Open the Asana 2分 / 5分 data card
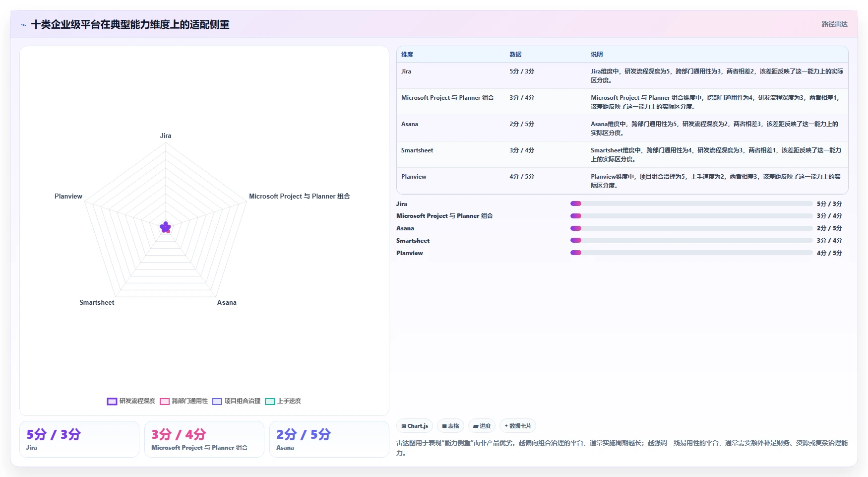This screenshot has width=868, height=477. coord(329,439)
